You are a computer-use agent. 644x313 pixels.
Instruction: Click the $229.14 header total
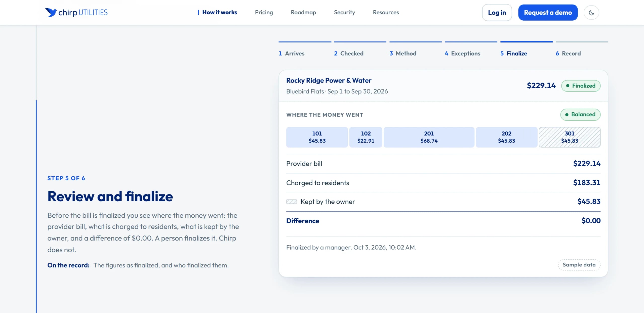(x=541, y=86)
